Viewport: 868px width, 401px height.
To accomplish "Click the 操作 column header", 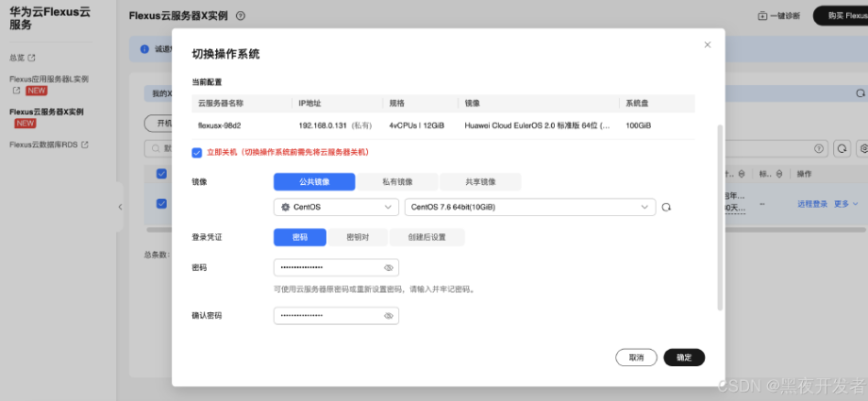I will [x=804, y=174].
